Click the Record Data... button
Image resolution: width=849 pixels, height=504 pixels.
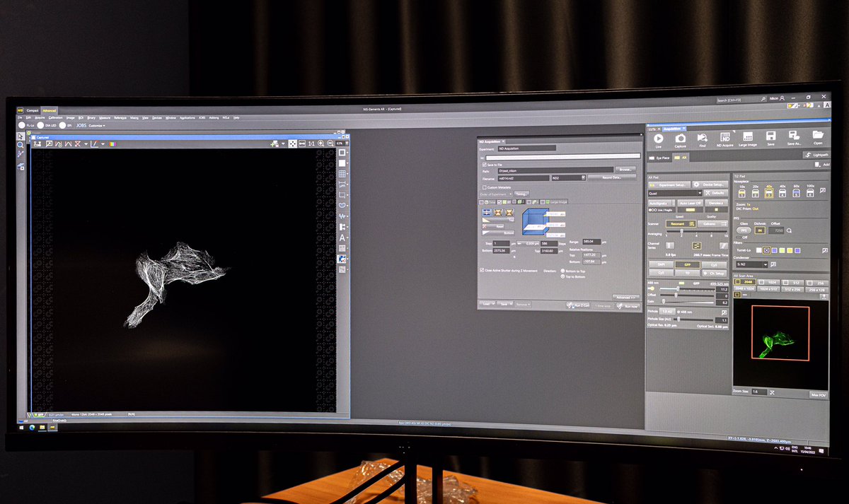(611, 177)
